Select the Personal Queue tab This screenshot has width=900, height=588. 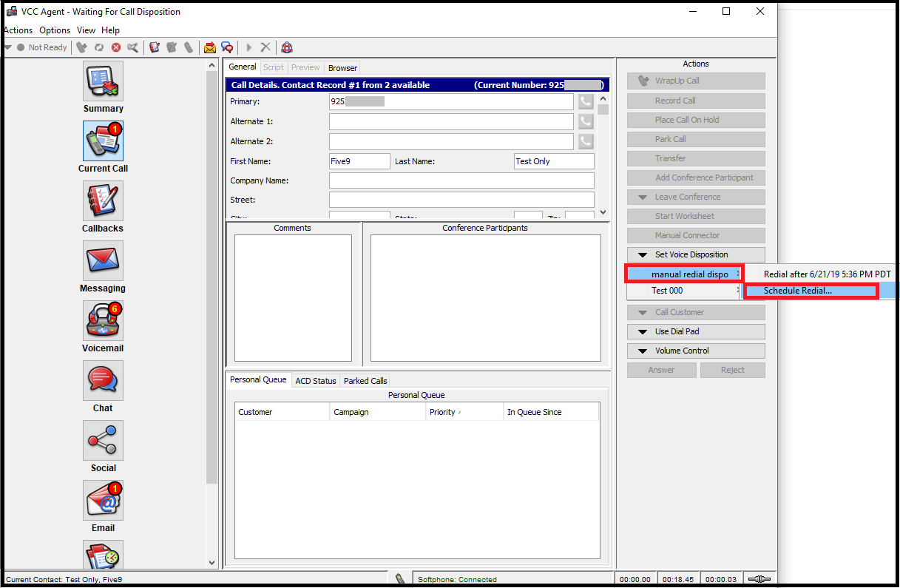(258, 380)
